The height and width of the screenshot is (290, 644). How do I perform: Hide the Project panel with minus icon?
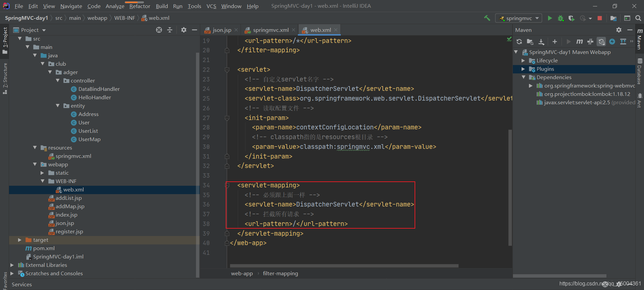(x=195, y=30)
